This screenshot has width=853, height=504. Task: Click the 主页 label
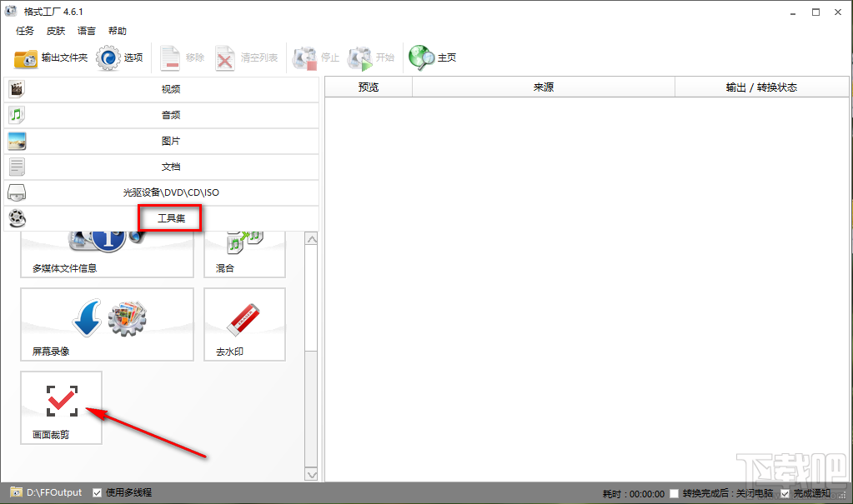(447, 57)
